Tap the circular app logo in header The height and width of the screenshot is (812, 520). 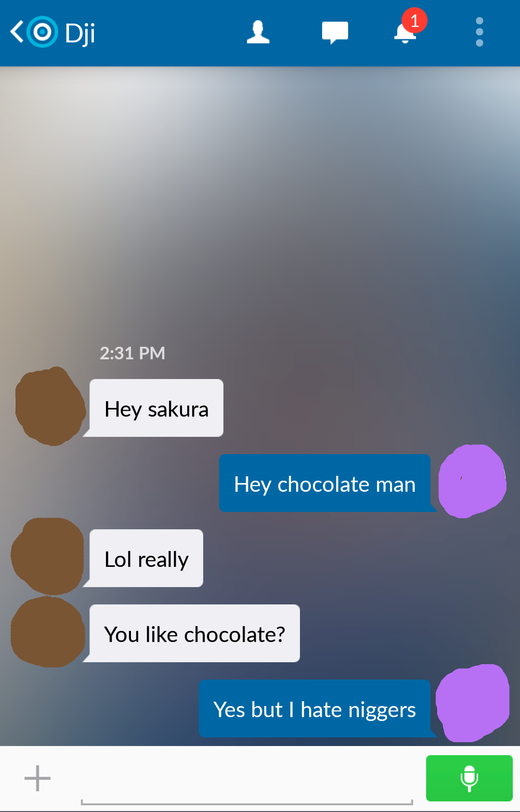click(42, 32)
